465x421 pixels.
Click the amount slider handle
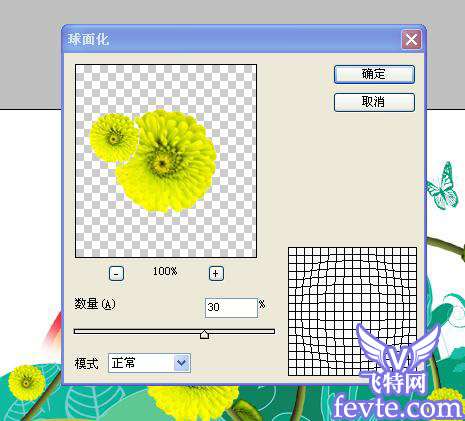(x=204, y=334)
